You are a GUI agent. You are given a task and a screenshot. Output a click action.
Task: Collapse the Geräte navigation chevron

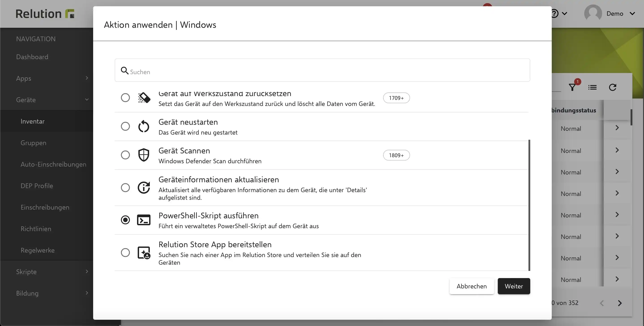click(87, 99)
